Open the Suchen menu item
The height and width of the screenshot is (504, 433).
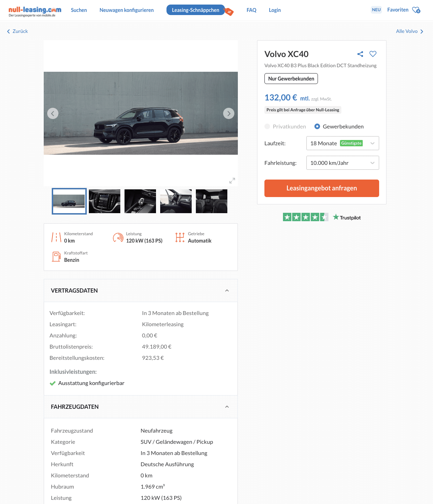click(x=79, y=10)
